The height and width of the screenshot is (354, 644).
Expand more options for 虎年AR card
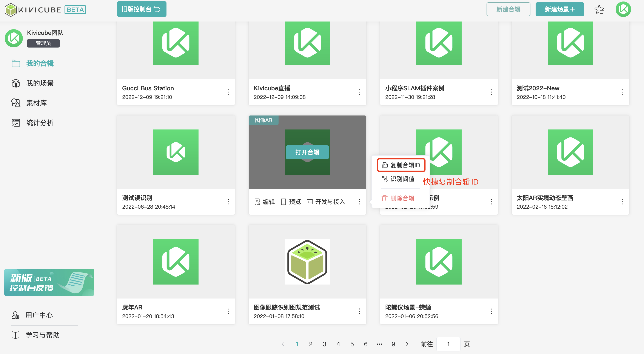click(x=228, y=311)
